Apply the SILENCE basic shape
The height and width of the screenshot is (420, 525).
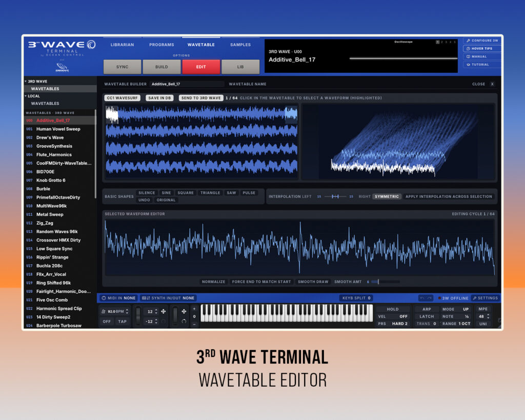click(147, 193)
